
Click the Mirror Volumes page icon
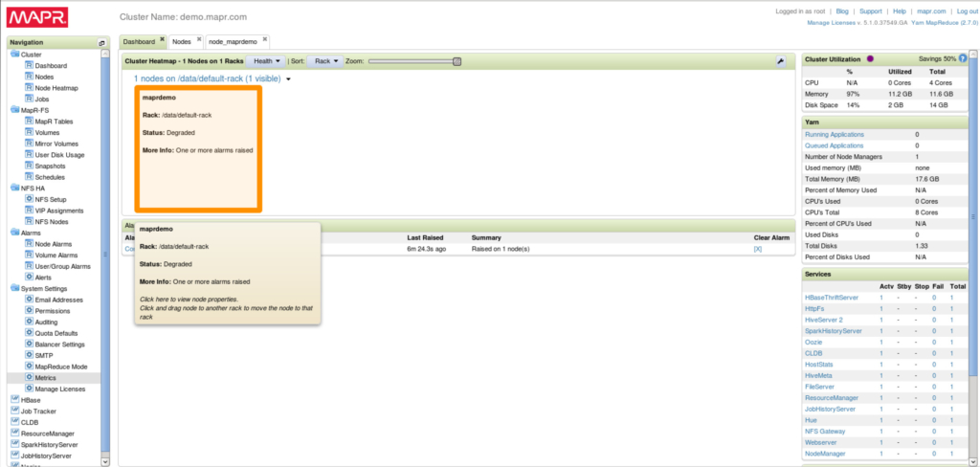(29, 144)
